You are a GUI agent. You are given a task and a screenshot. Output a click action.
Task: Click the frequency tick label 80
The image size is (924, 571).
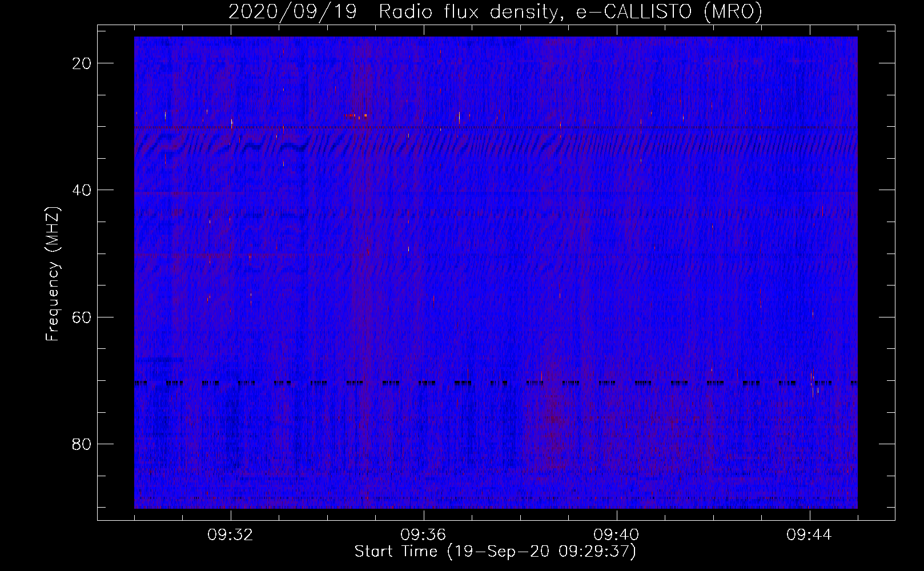coord(83,444)
